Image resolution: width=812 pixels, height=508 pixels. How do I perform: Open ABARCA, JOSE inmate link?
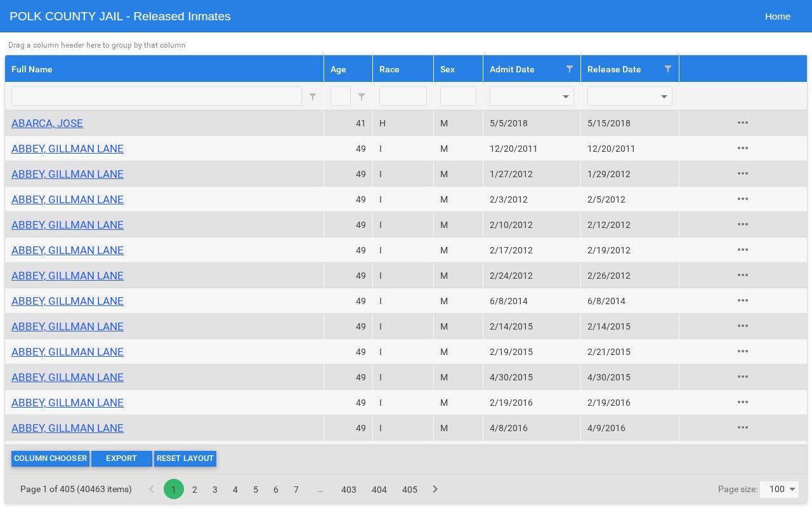click(x=47, y=123)
